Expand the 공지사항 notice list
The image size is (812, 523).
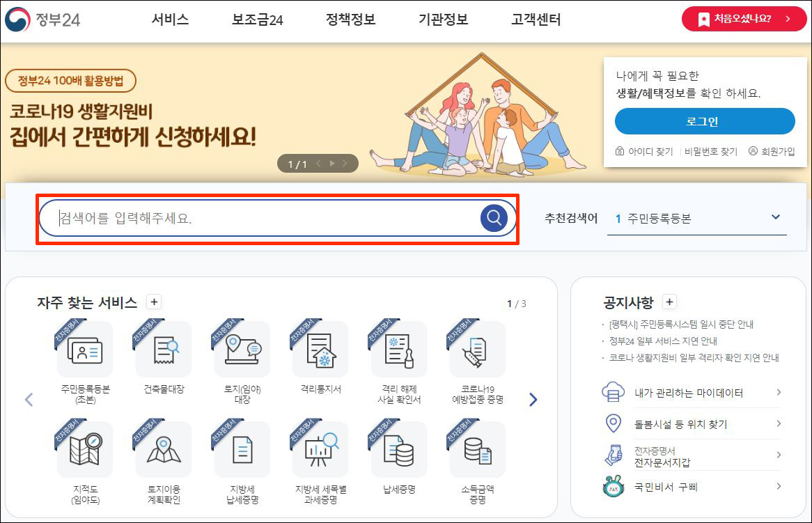click(x=669, y=302)
